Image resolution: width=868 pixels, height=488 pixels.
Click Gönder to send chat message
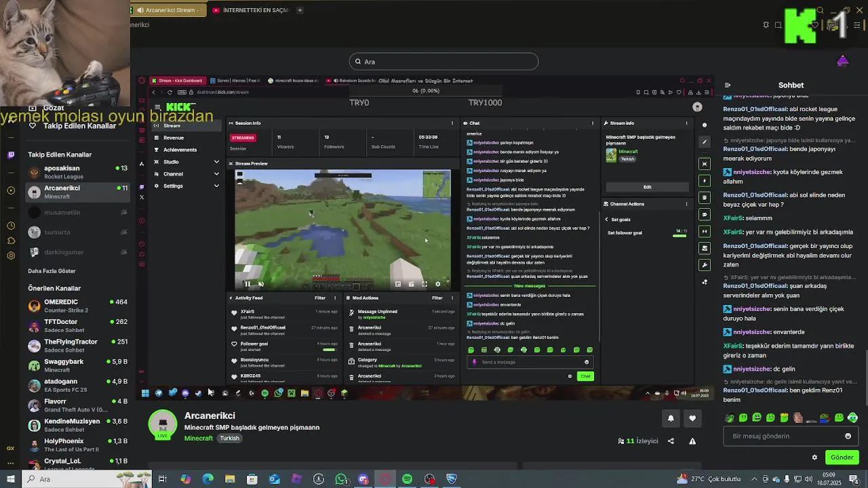point(842,457)
